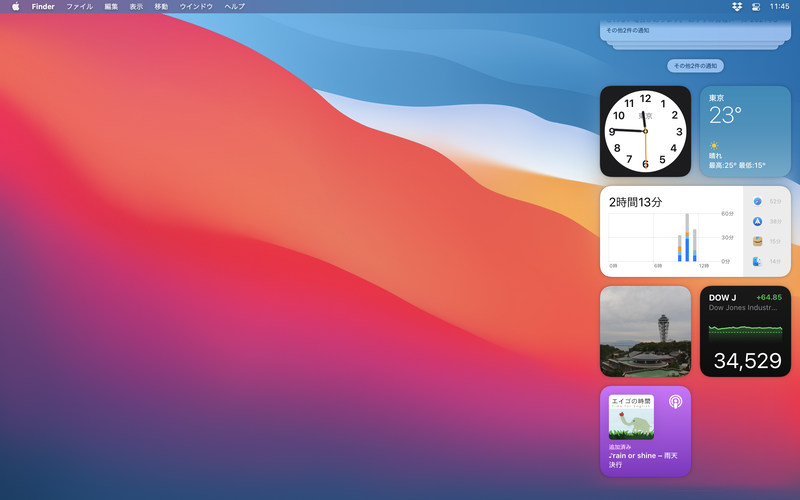This screenshot has width=800, height=500.
Task: Click the sunny weather icon
Action: [x=714, y=146]
